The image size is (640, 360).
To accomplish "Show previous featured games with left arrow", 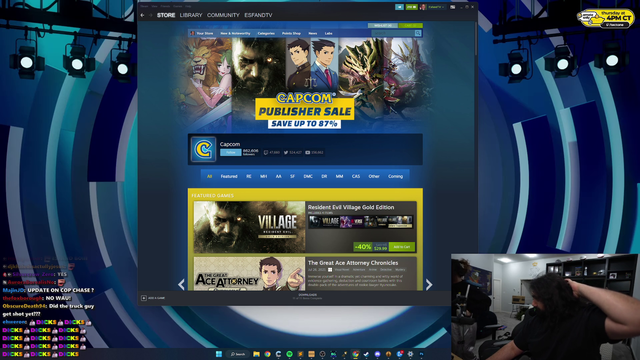I will [x=182, y=284].
